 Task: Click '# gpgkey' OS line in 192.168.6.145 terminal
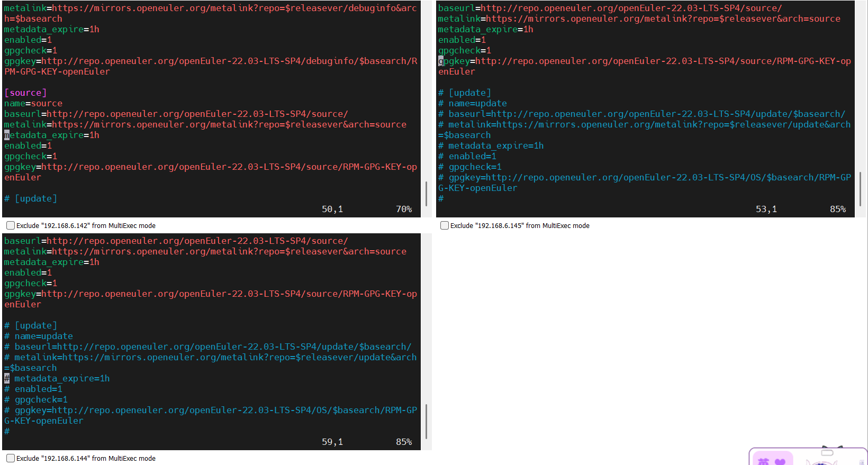click(x=645, y=183)
